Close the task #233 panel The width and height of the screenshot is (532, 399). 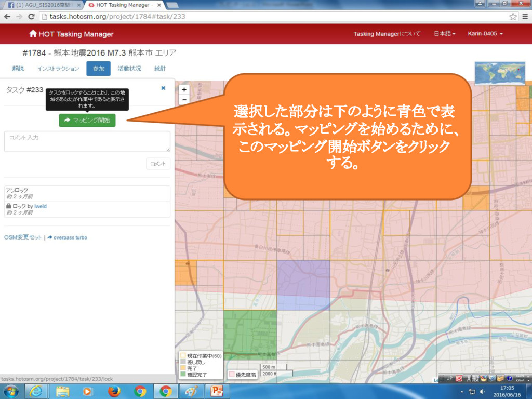click(x=163, y=88)
